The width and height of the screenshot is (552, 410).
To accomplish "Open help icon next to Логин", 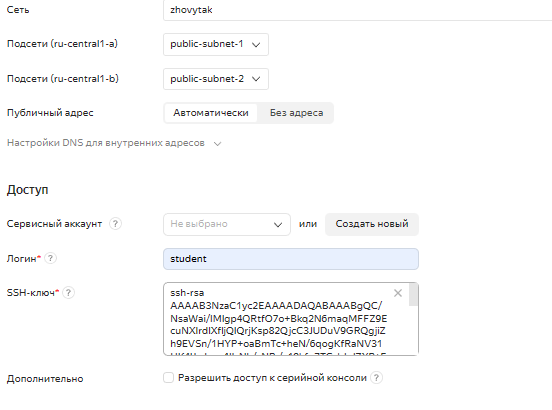I will (x=50, y=258).
